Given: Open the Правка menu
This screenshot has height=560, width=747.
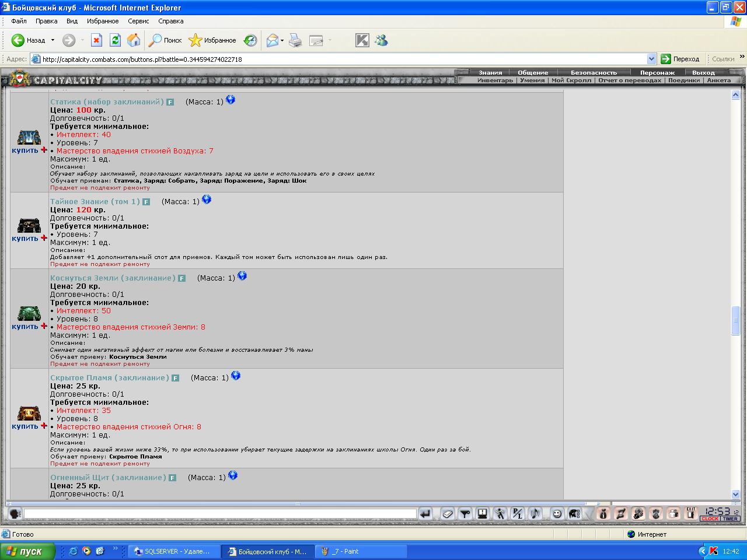Looking at the screenshot, I should point(46,21).
